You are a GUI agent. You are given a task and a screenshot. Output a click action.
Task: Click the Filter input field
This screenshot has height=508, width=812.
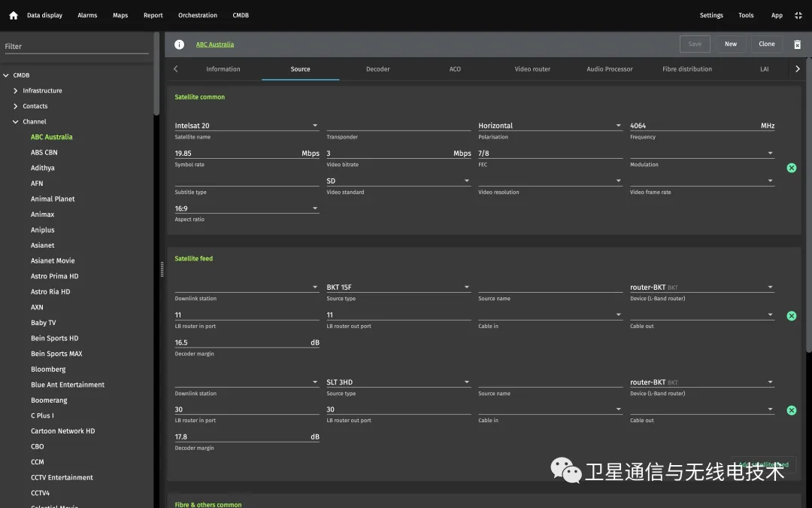coord(77,46)
